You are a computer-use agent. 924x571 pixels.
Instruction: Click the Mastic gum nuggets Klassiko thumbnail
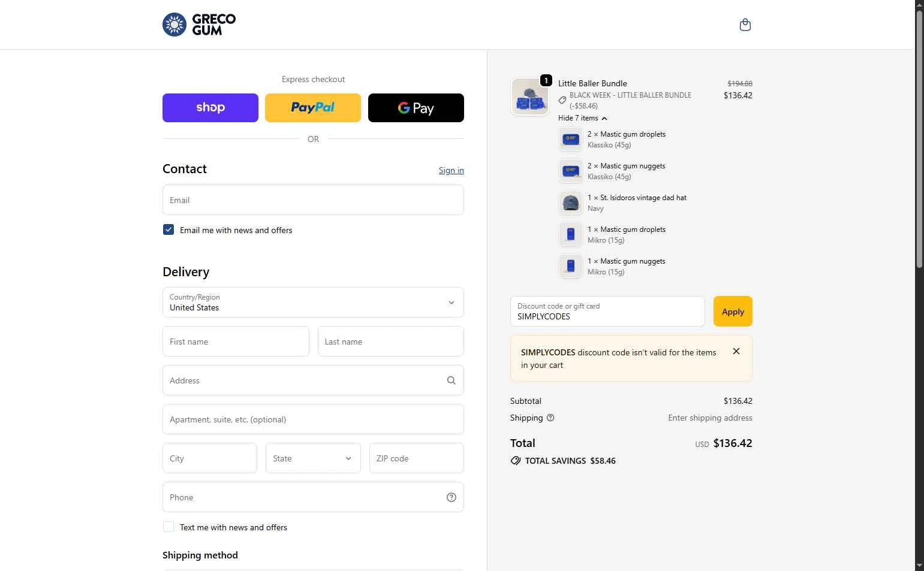[x=571, y=171]
